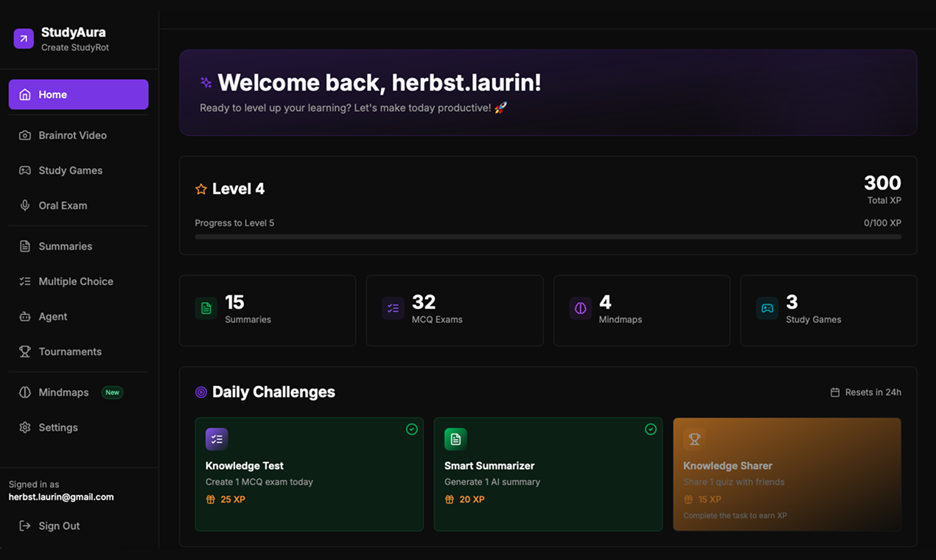The image size is (936, 560).
Task: Click the Oral Exam microphone icon
Action: (25, 206)
